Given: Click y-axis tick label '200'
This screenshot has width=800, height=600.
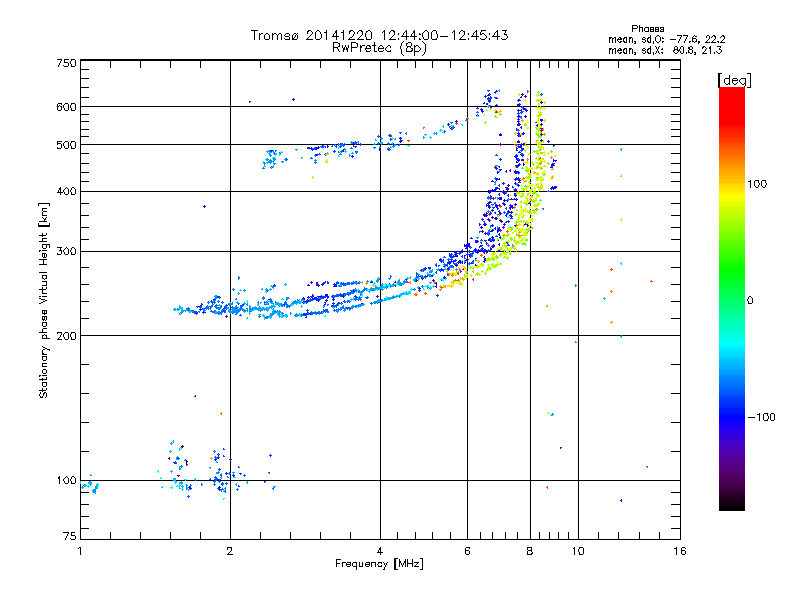Looking at the screenshot, I should [66, 336].
